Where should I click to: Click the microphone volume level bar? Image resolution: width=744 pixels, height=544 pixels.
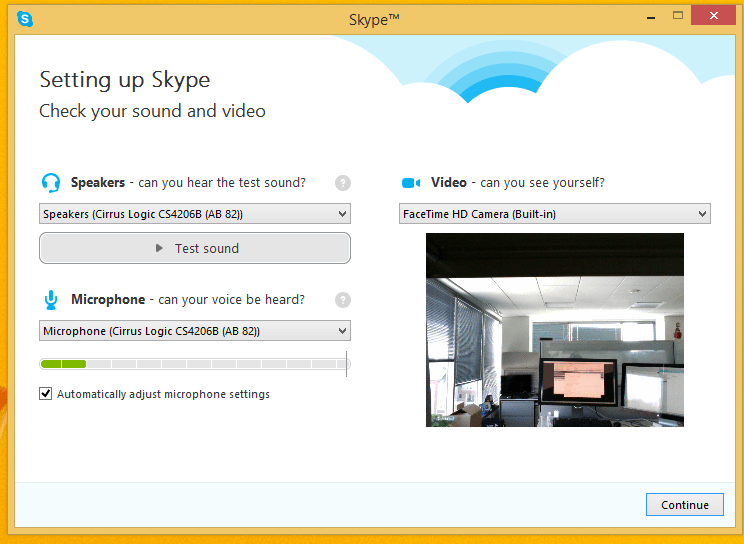click(195, 364)
